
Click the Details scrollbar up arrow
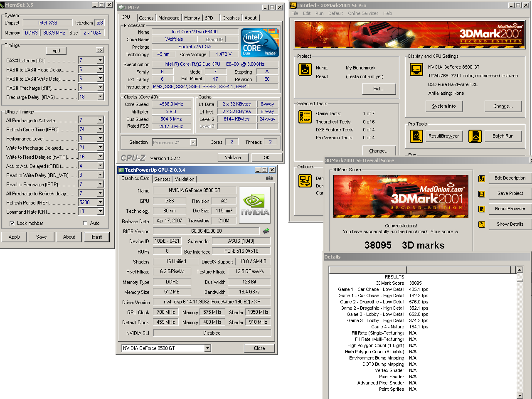(520, 270)
